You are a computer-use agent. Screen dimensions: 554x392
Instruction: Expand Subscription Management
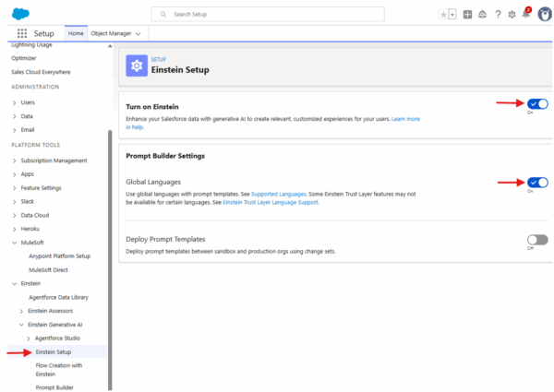(15, 160)
